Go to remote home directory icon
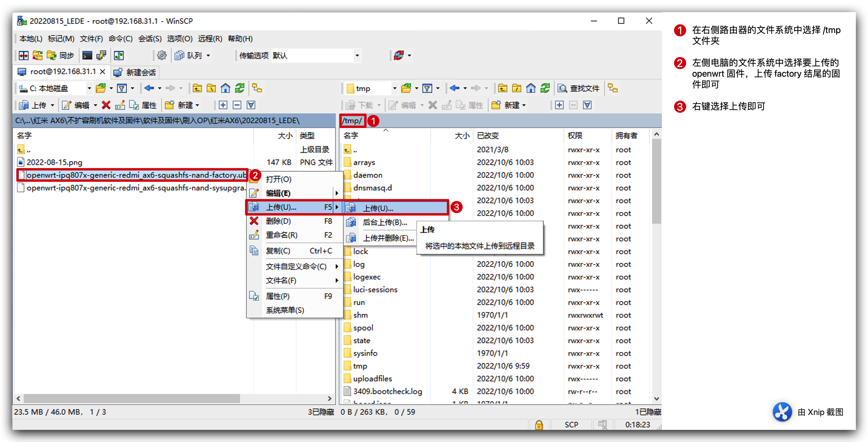Image resolution: width=868 pixels, height=442 pixels. point(531,88)
